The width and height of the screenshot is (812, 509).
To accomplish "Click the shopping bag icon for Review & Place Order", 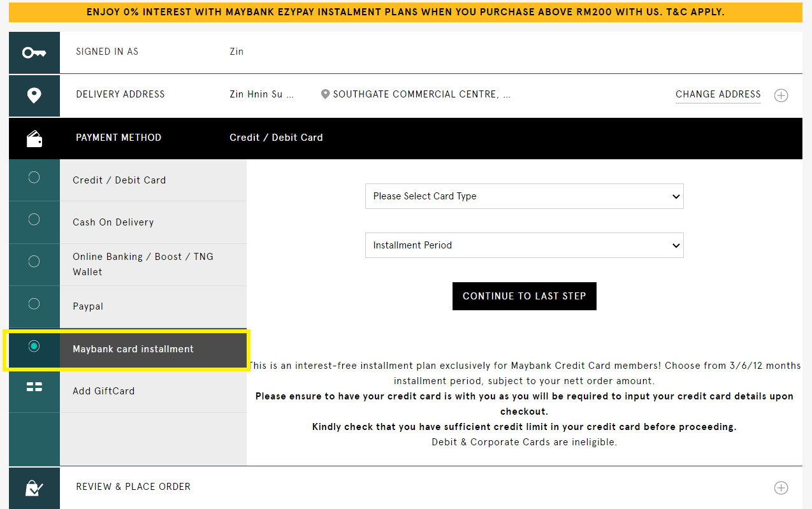I will coord(34,488).
